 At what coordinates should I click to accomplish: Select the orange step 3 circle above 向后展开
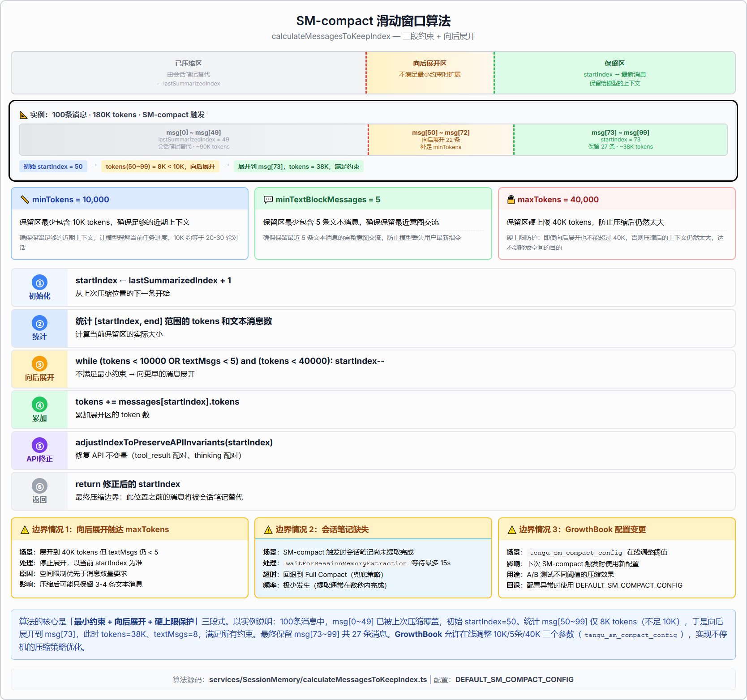39,364
